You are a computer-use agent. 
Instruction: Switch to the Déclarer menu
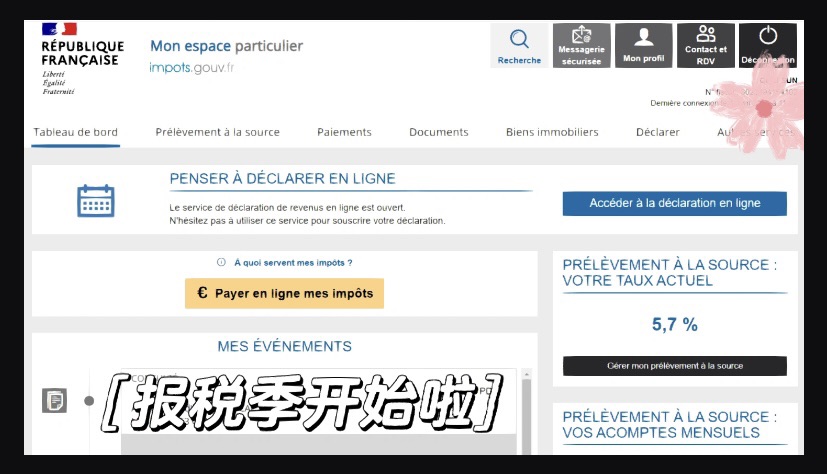pyautogui.click(x=657, y=132)
